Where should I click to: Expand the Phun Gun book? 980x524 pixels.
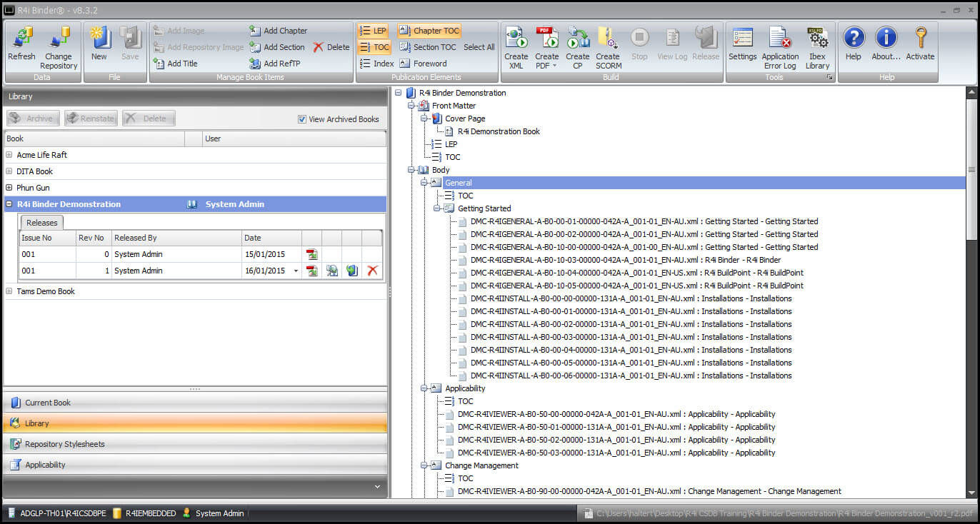(x=9, y=188)
